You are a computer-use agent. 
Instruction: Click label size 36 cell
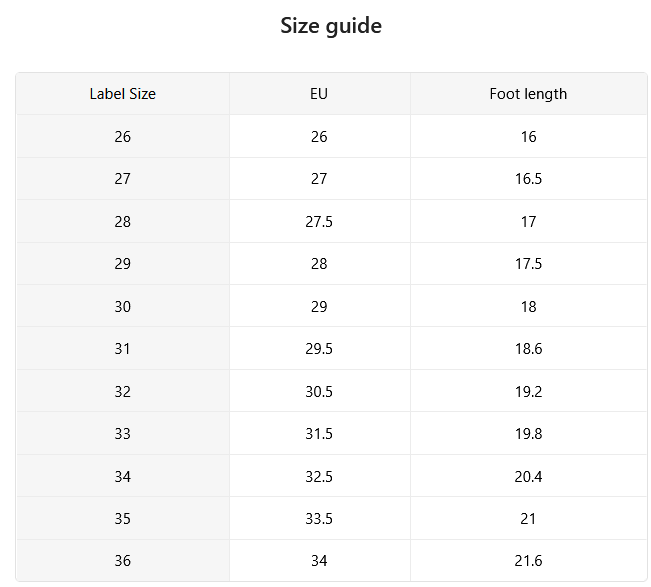pos(122,561)
